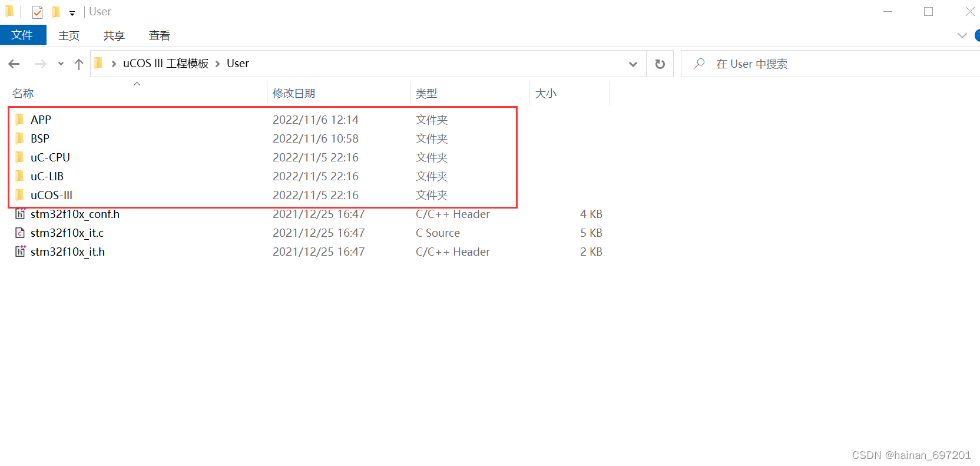
Task: Select the stm32f10x_it.c source file icon
Action: (20, 233)
